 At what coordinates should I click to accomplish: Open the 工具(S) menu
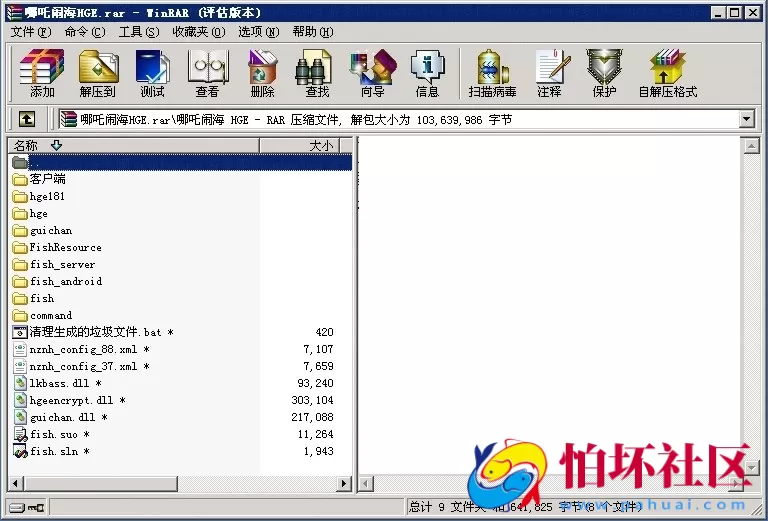point(139,32)
